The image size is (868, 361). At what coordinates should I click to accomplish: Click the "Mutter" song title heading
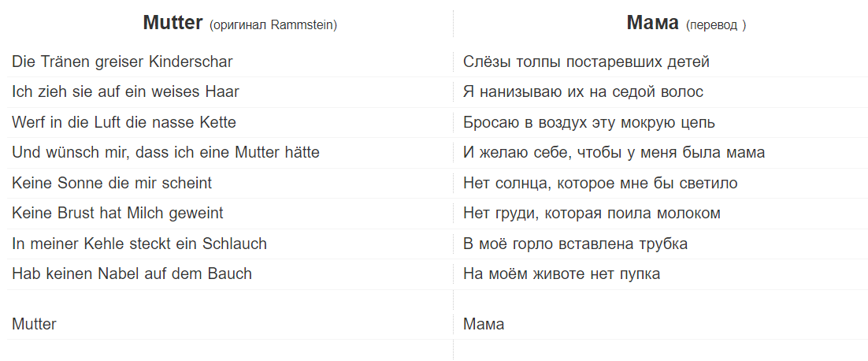click(x=172, y=23)
